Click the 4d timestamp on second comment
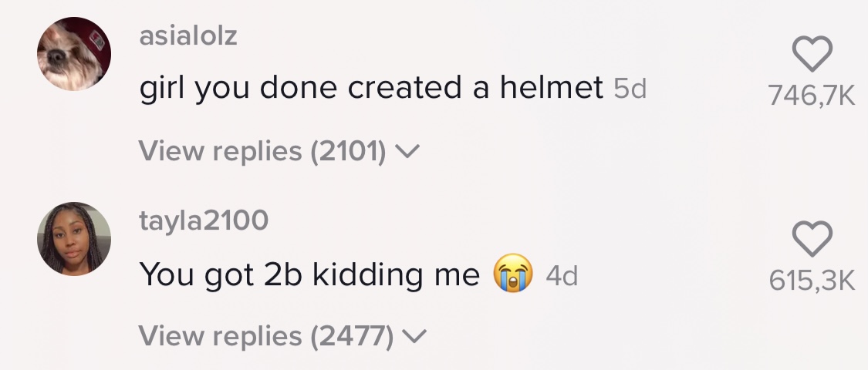This screenshot has width=868, height=370. coord(562,276)
